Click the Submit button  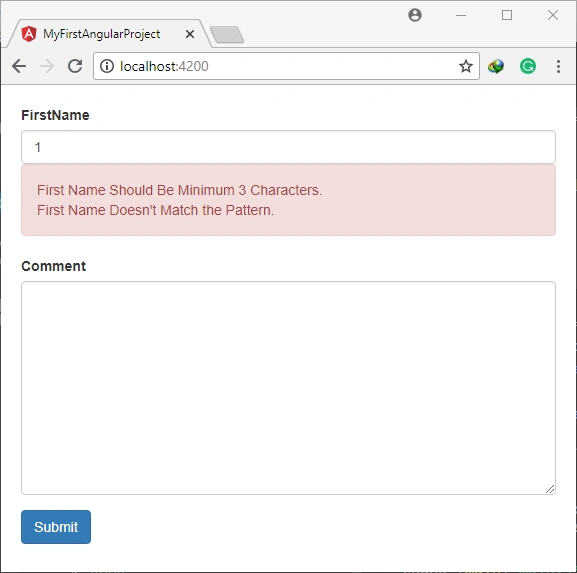coord(56,527)
